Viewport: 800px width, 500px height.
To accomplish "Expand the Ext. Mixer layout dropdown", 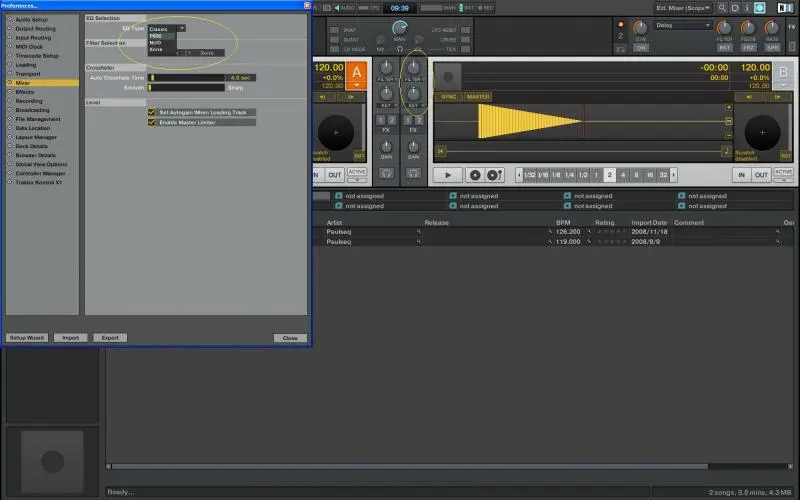I will click(681, 8).
